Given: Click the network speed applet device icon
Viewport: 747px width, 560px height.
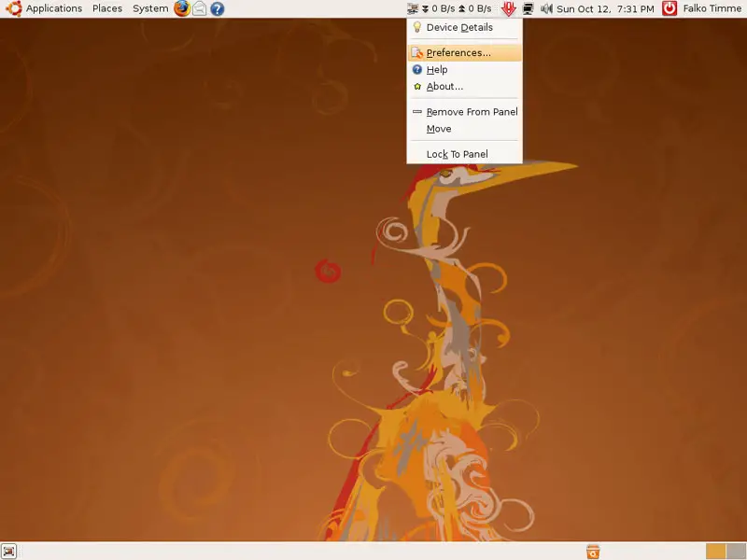Looking at the screenshot, I should (x=413, y=8).
